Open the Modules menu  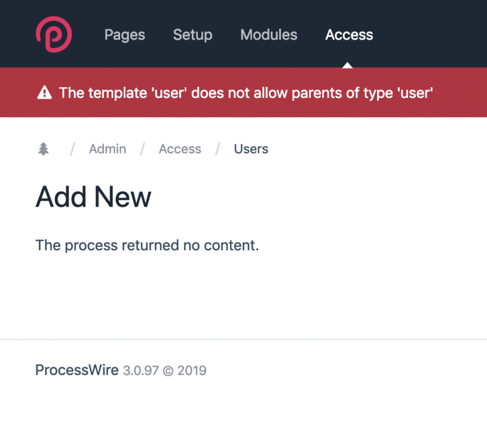[x=269, y=35]
